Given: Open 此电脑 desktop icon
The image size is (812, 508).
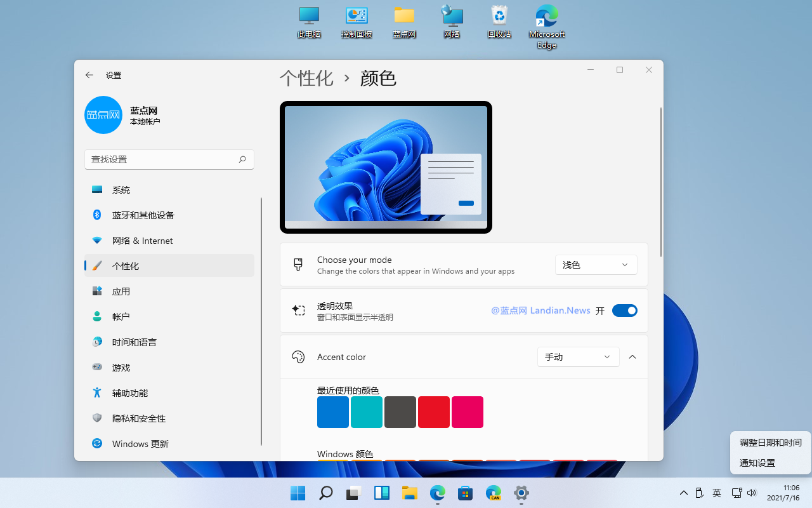Looking at the screenshot, I should 309,22.
